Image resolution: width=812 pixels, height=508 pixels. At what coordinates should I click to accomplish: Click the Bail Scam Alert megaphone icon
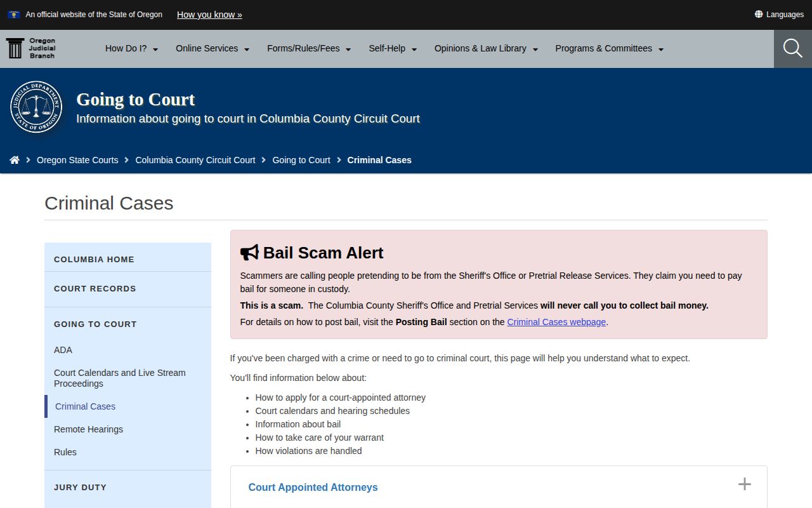(249, 253)
